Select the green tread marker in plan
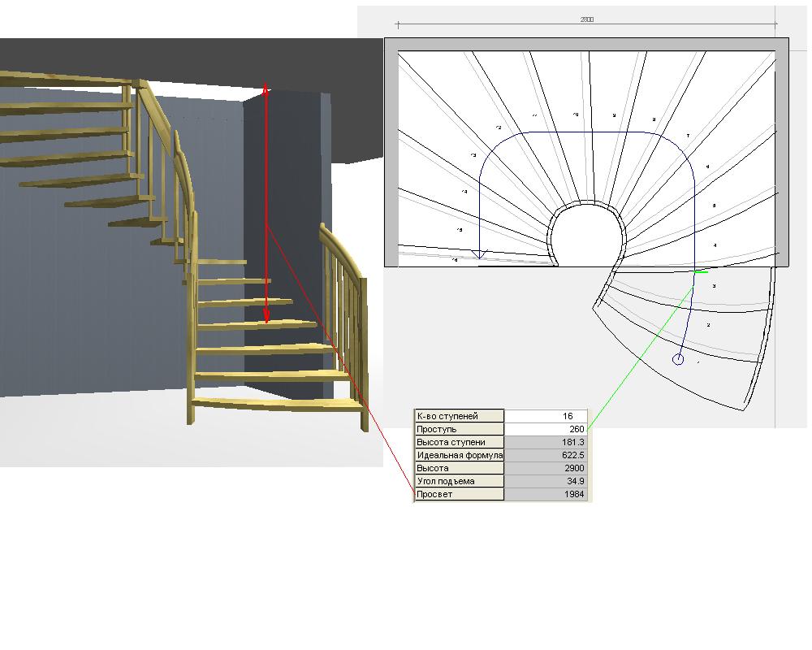 [x=700, y=271]
